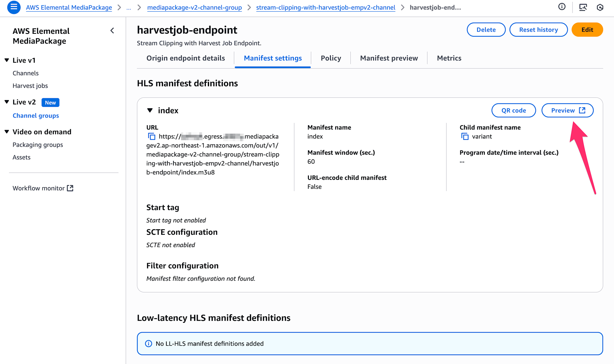Open stream-clipping-with-harvestjob-empv2-channel breadcrumb

pos(325,7)
